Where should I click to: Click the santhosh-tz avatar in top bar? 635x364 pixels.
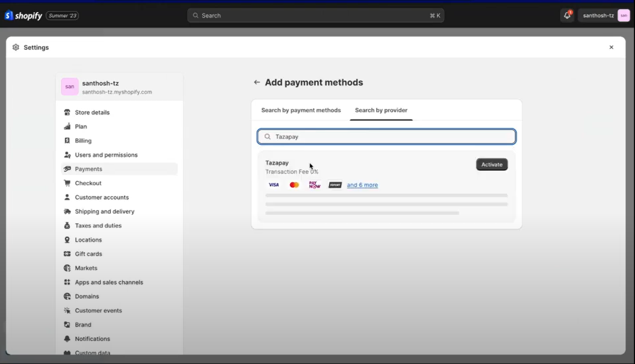[x=623, y=15]
